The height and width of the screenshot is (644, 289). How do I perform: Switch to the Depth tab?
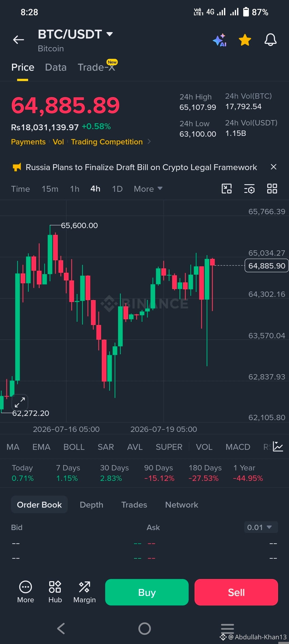pyautogui.click(x=92, y=505)
